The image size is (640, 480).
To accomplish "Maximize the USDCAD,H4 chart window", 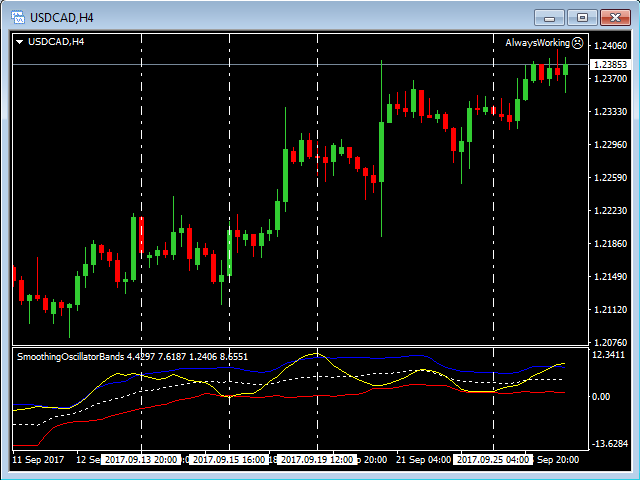I will click(582, 16).
